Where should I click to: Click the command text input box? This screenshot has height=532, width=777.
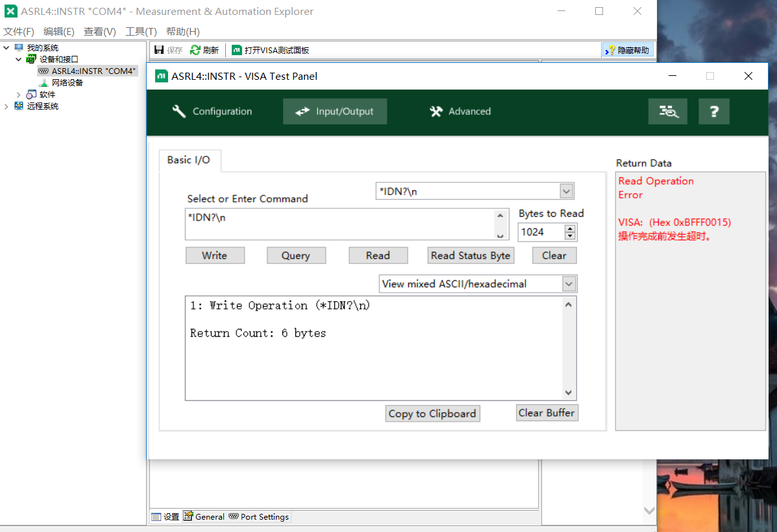click(x=340, y=224)
